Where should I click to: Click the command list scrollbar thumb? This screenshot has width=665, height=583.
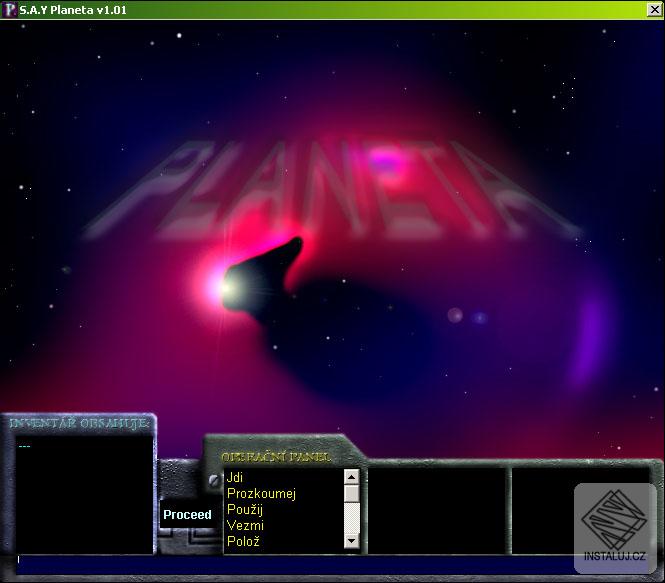(351, 494)
